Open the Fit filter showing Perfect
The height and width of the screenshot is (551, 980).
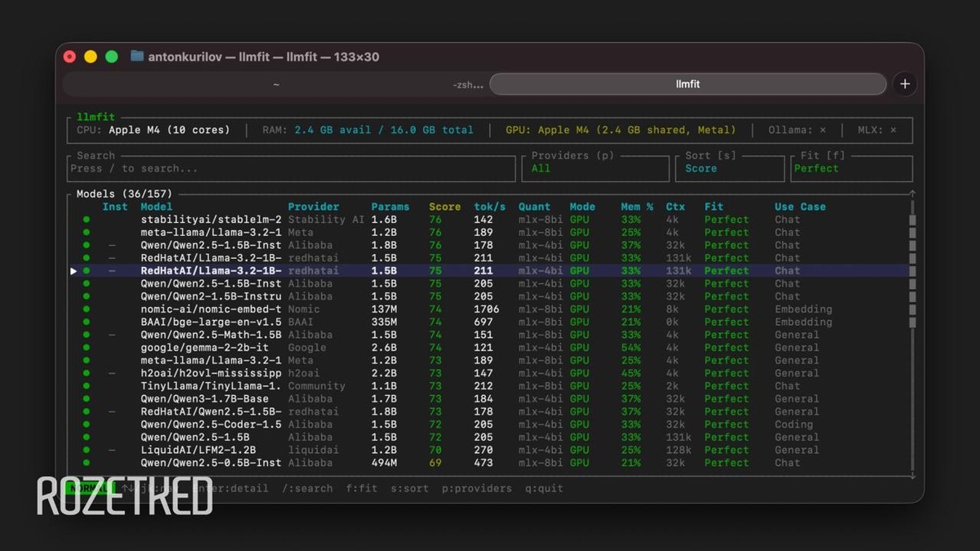(851, 168)
